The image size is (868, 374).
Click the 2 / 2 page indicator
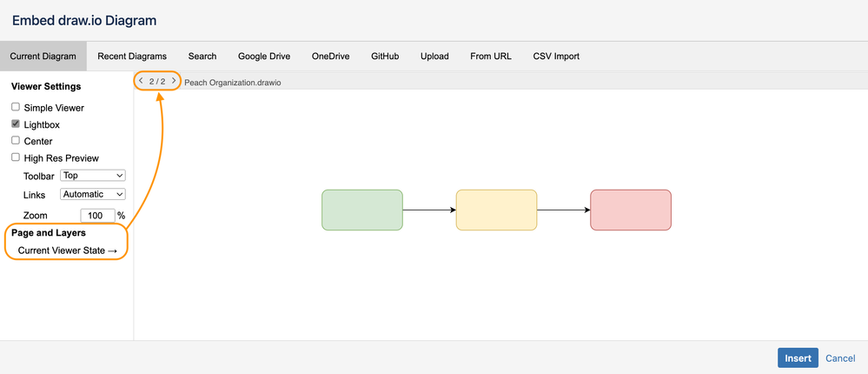tap(157, 81)
